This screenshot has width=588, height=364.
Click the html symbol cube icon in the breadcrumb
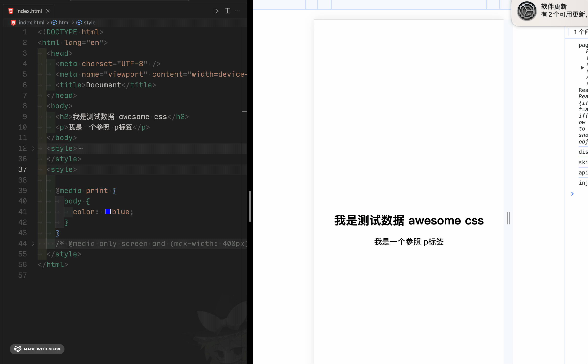pos(54,23)
